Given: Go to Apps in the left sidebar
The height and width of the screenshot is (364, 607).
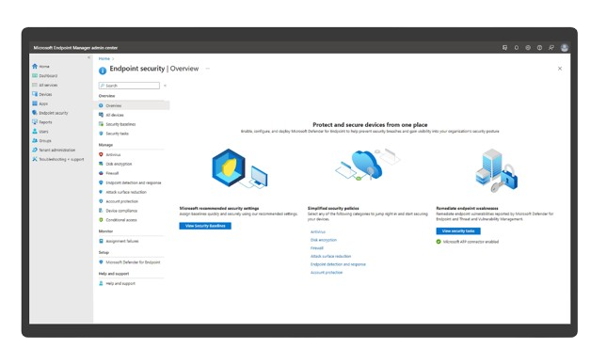Looking at the screenshot, I should click(x=40, y=103).
